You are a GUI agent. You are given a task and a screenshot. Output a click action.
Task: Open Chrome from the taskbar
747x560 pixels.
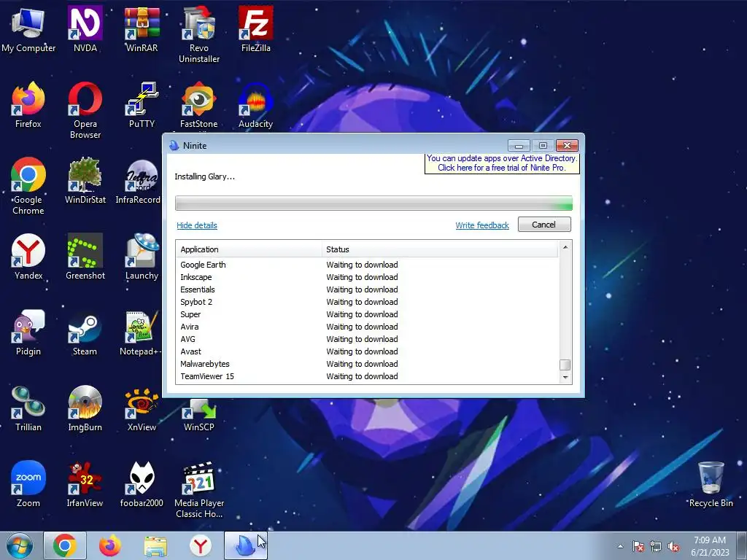pyautogui.click(x=65, y=545)
